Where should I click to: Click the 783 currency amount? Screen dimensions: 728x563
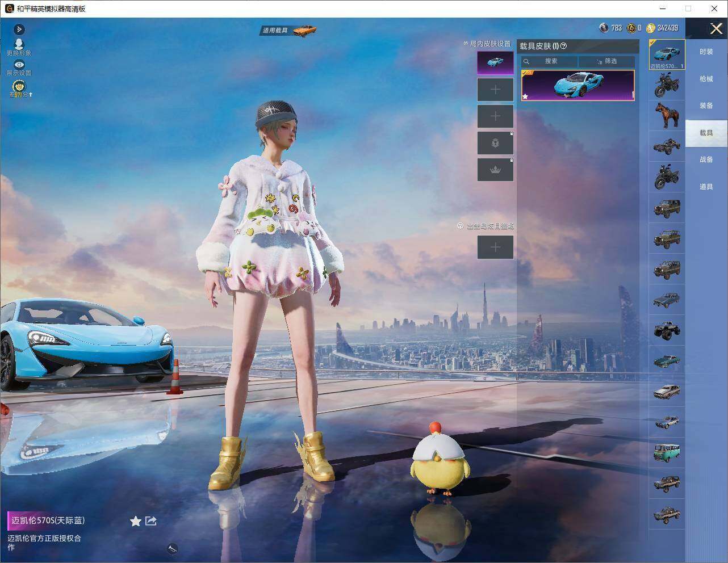coord(617,28)
